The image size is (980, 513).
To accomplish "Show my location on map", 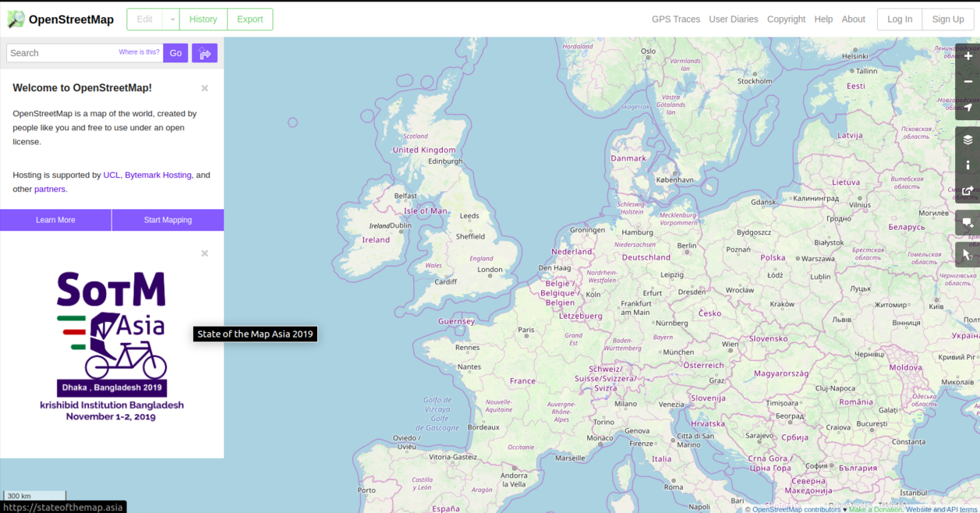I will [x=968, y=108].
